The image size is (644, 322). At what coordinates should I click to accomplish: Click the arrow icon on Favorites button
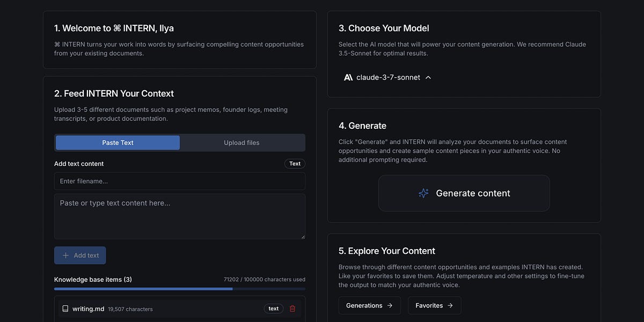coord(450,305)
